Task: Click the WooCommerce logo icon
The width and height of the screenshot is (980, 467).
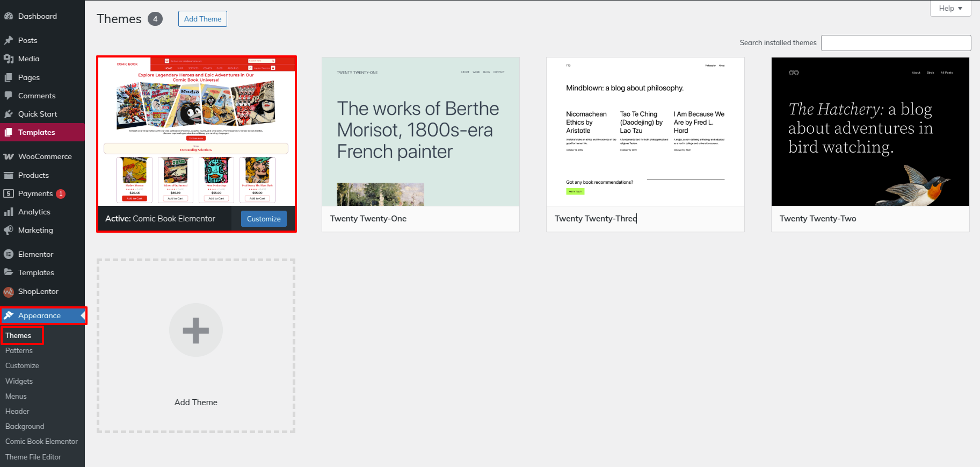Action: (9, 156)
